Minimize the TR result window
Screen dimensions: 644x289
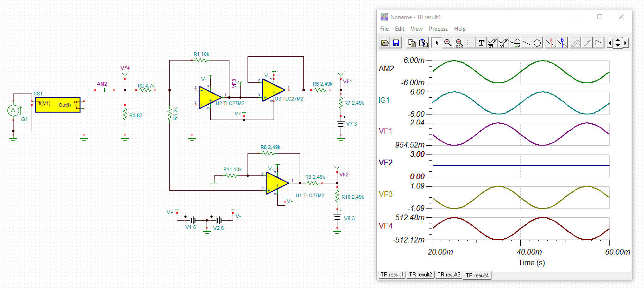(579, 17)
